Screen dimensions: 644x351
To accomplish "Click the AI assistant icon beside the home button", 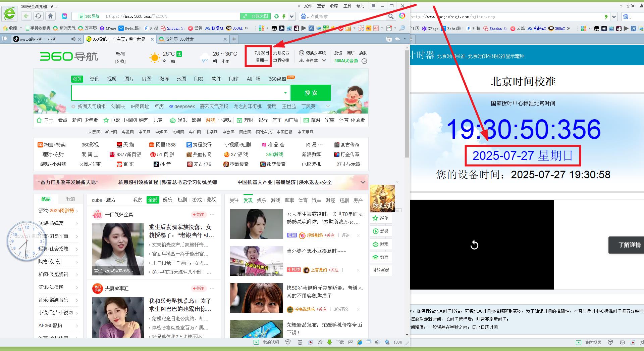I will point(64,16).
